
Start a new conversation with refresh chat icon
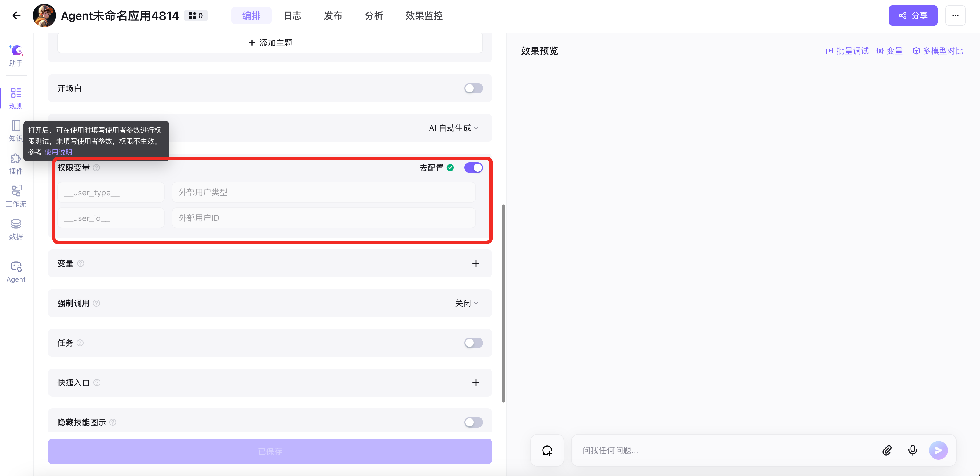pyautogui.click(x=547, y=451)
